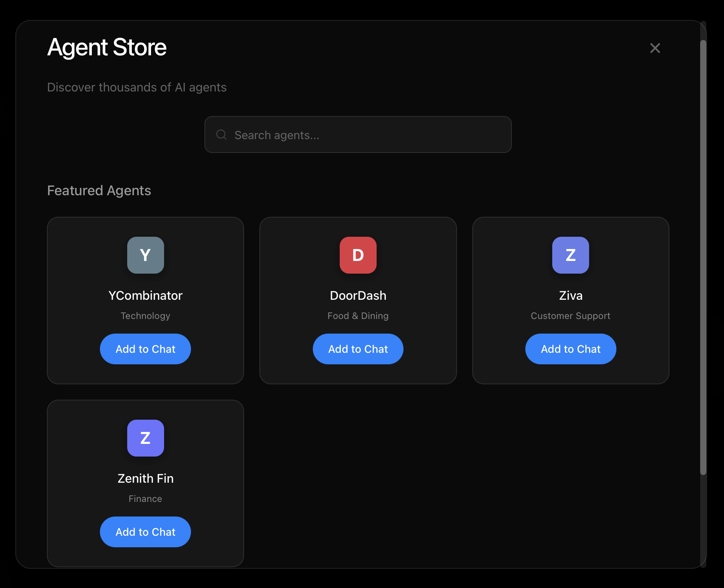Click the Zenith Fin agent avatar icon
Viewport: 724px width, 588px height.
click(146, 438)
